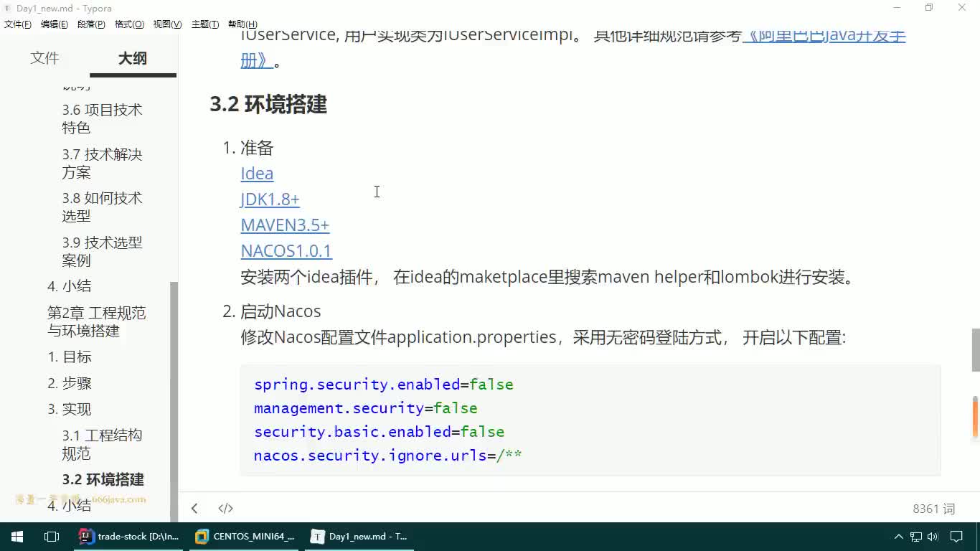This screenshot has width=980, height=551.
Task: Open the MAVEN3.5+ link
Action: 285,225
